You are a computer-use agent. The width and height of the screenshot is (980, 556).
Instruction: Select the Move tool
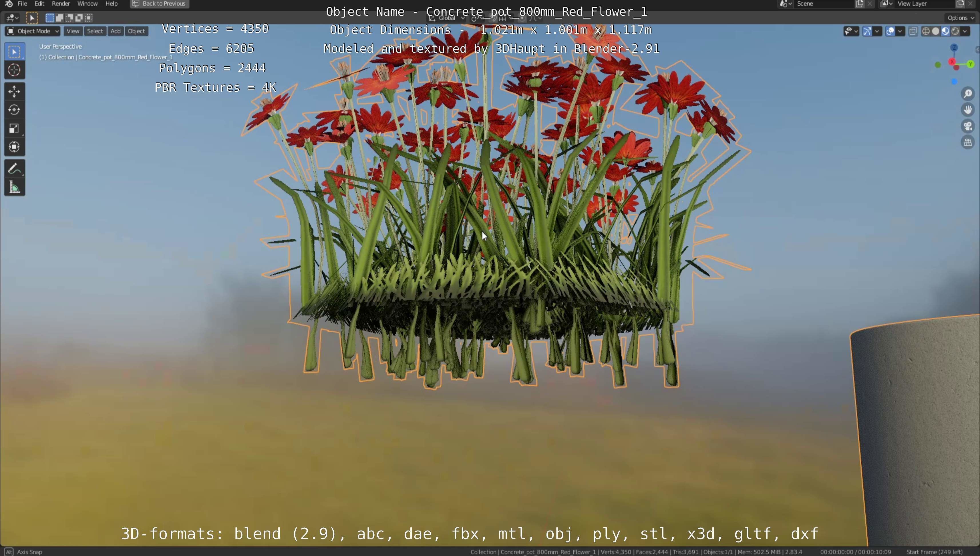click(15, 92)
